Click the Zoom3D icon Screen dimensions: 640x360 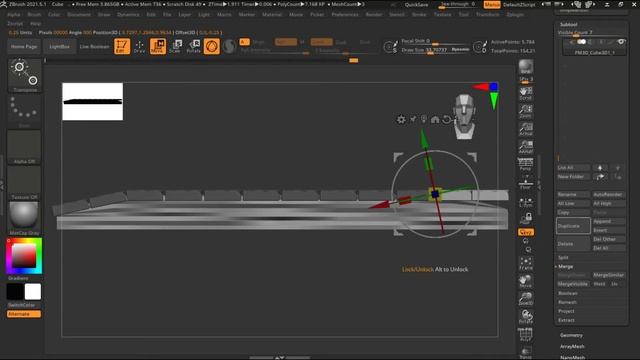pos(525,298)
